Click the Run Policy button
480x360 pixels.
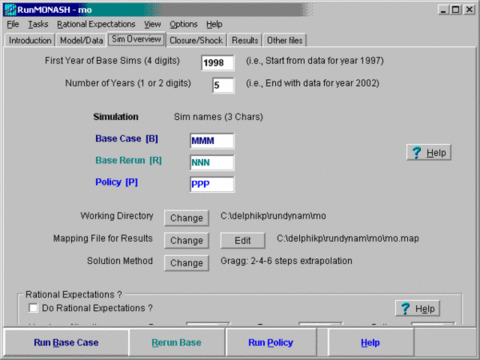(271, 342)
